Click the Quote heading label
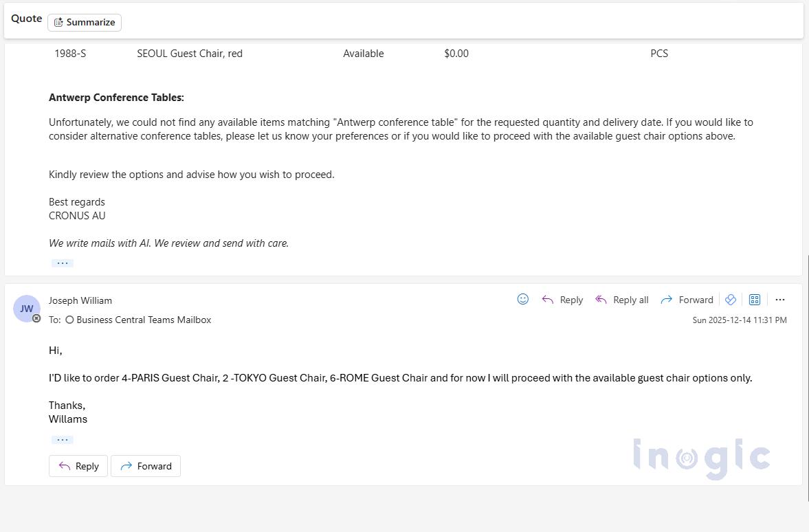 (x=25, y=19)
